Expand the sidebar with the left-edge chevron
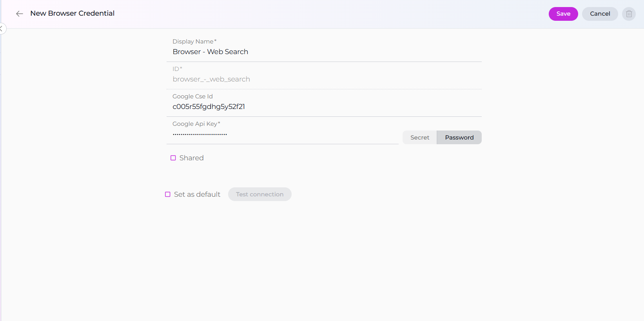Viewport: 644px width, 321px height. pos(2,29)
